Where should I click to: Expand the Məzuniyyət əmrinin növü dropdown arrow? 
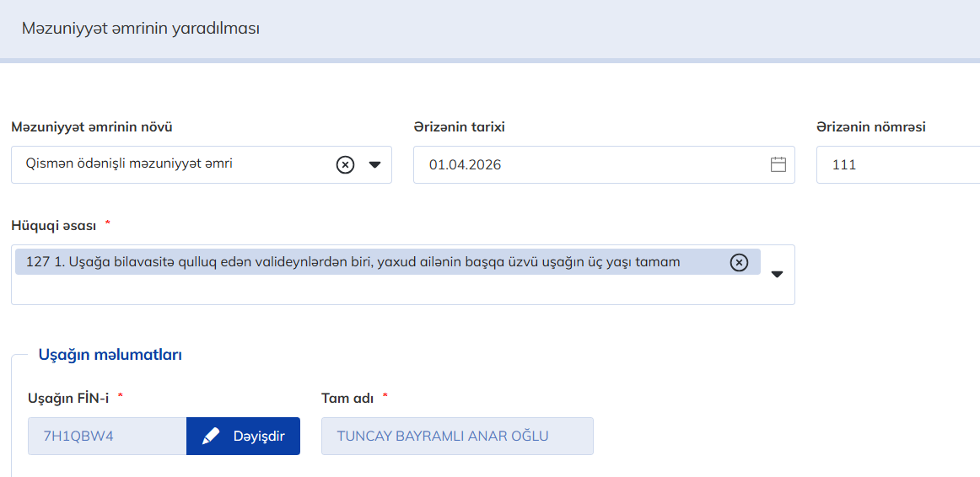pyautogui.click(x=375, y=164)
